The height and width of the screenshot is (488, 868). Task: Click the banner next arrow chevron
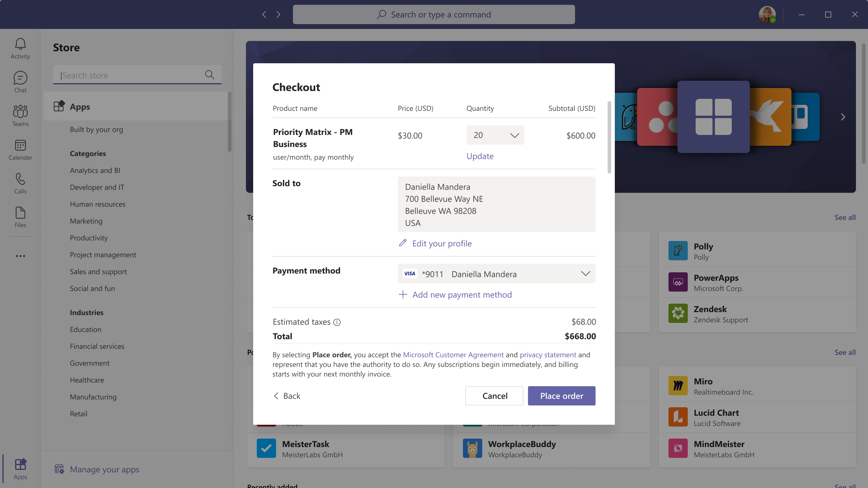842,117
